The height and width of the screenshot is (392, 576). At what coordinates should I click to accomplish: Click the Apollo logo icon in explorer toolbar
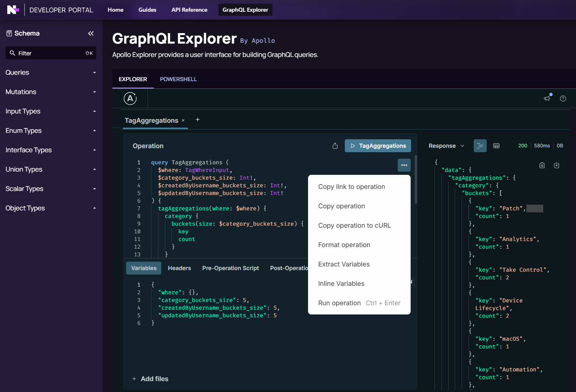point(130,98)
